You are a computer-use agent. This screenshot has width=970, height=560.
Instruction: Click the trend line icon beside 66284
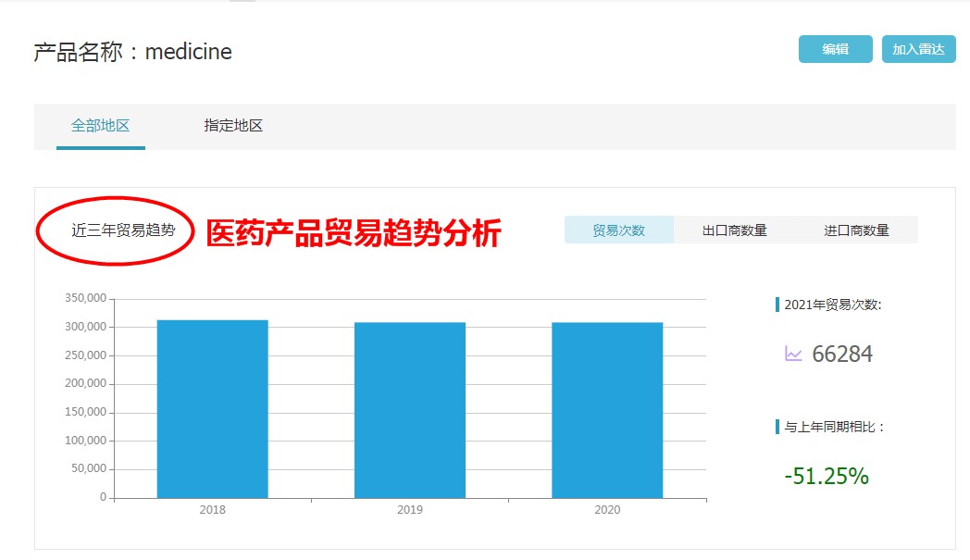[793, 354]
